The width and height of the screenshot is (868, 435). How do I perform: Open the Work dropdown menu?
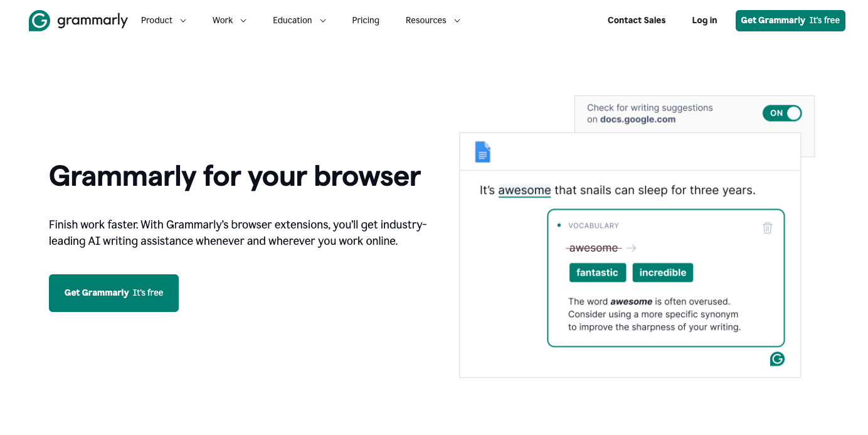click(229, 21)
